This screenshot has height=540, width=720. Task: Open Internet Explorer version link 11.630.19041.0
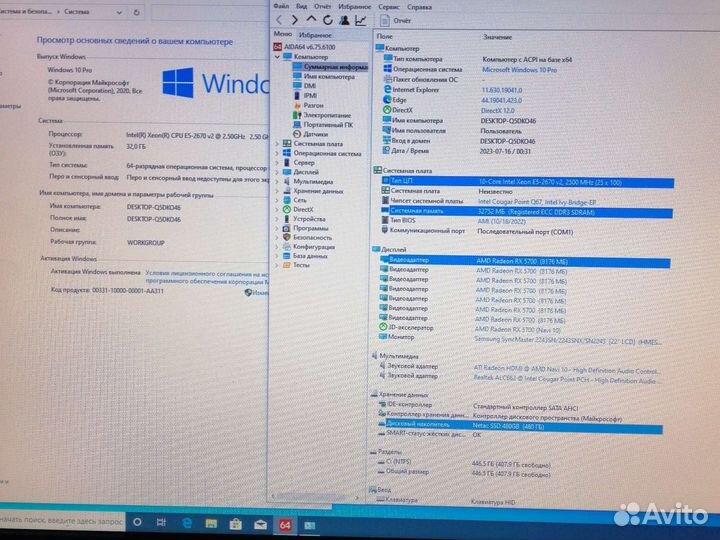pos(501,90)
